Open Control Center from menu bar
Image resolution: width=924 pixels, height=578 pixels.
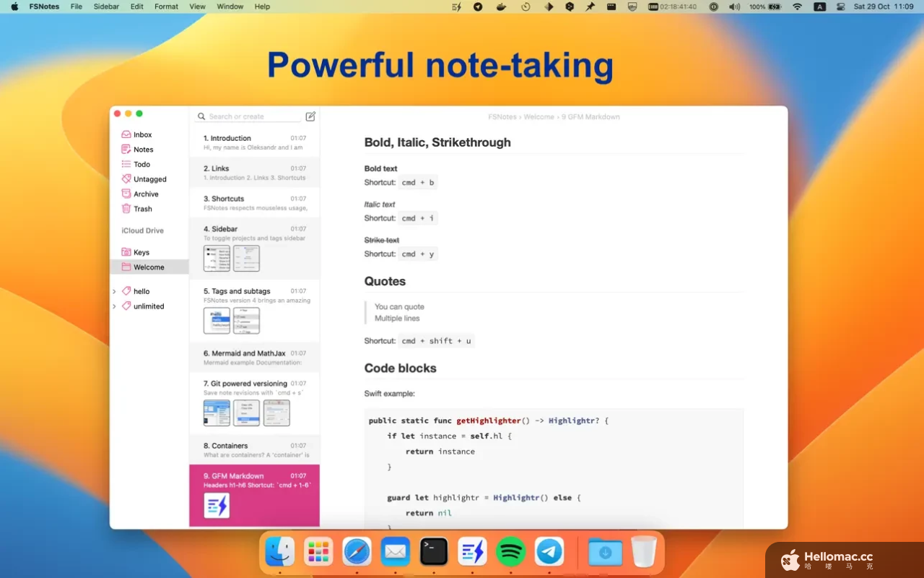click(841, 7)
